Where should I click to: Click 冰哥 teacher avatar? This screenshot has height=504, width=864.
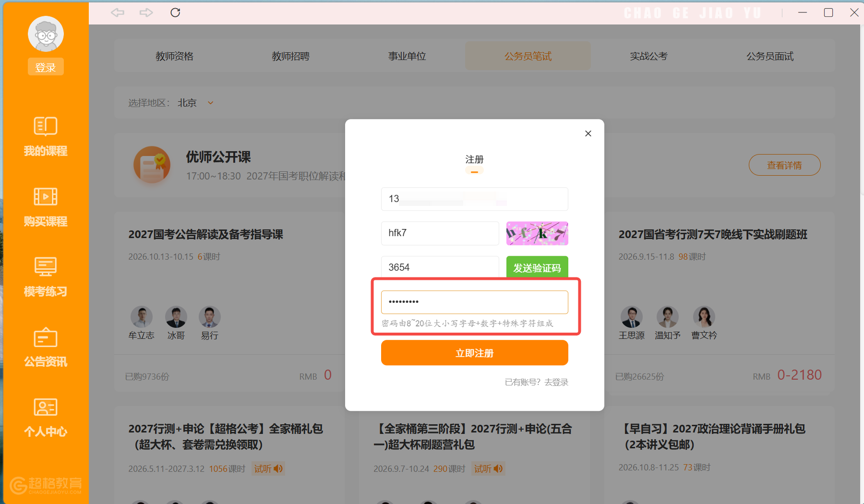[176, 317]
